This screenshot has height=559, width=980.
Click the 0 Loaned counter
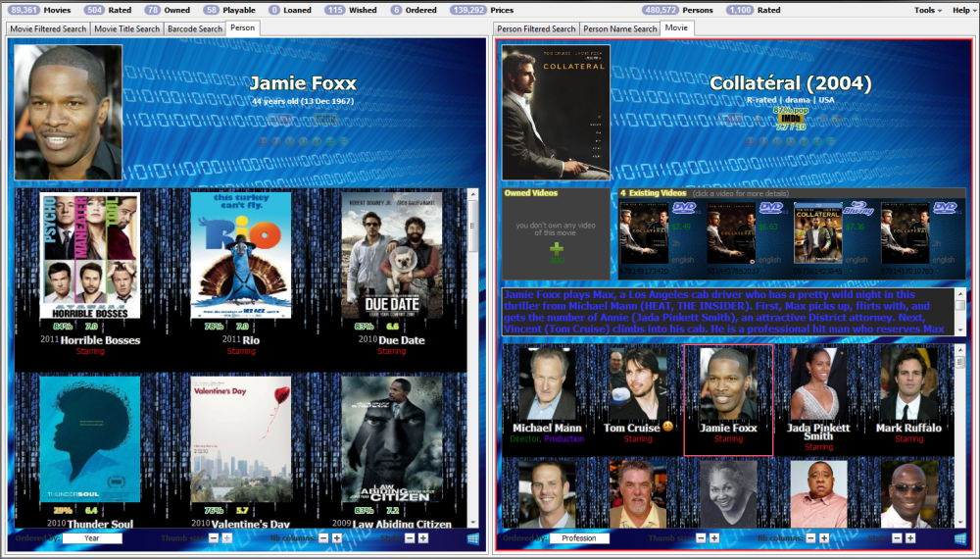(x=290, y=10)
